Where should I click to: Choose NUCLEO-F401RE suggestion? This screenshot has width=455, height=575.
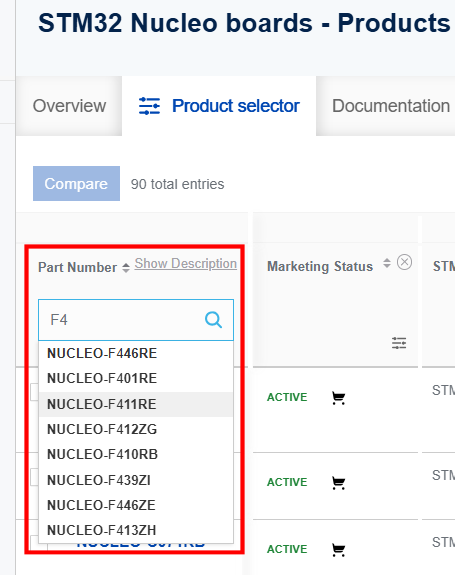[136, 378]
